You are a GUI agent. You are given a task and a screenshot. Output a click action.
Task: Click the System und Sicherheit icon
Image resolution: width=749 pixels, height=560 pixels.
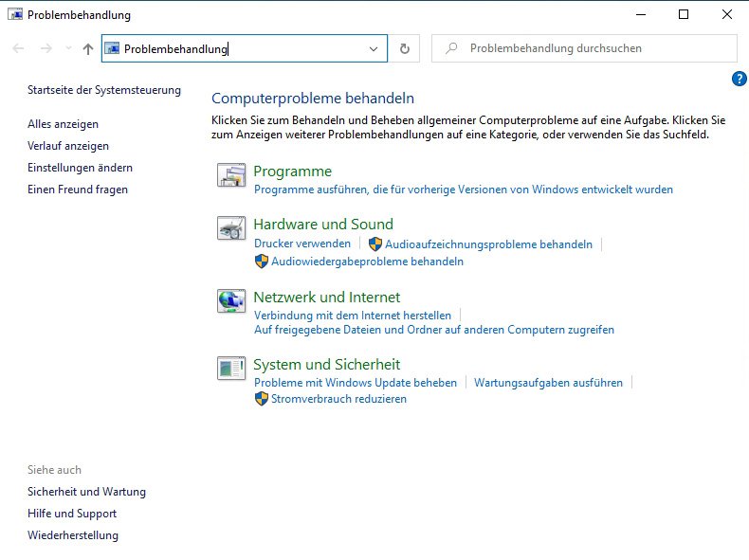[x=231, y=369]
